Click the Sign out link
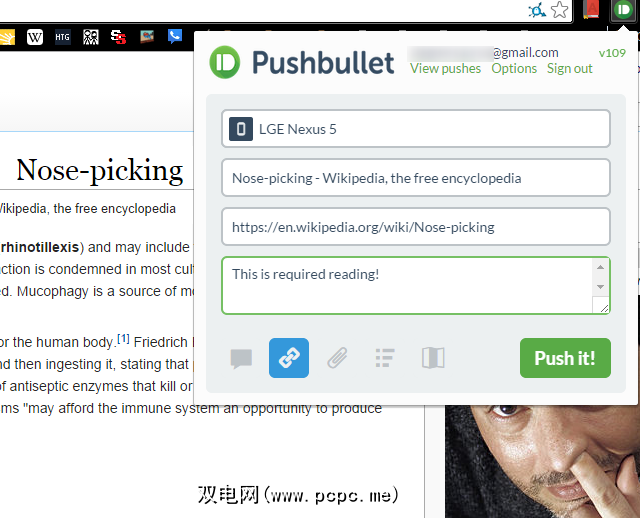Screen dimensions: 640x518 point(569,69)
